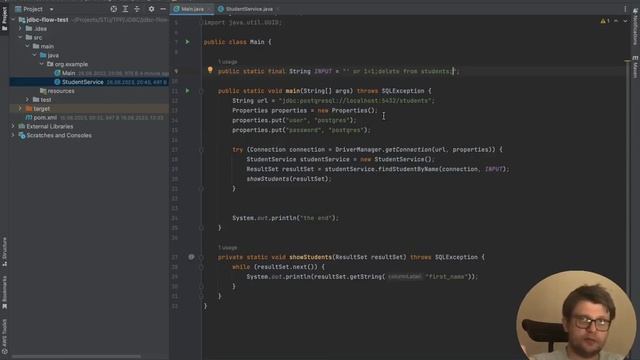This screenshot has width=640, height=360.
Task: Click the warning indicator in editor corner
Action: coord(604,21)
